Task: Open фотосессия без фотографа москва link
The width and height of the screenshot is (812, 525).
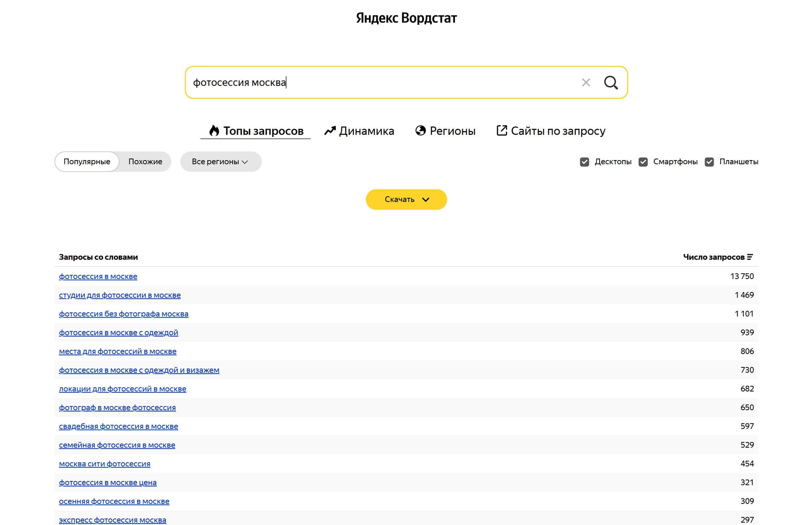Action: [x=123, y=314]
